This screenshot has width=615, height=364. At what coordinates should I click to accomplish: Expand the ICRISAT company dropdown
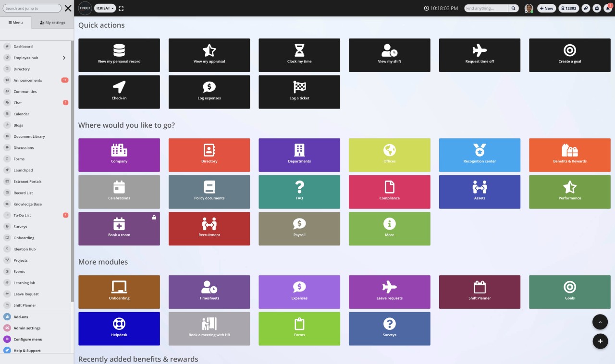[105, 8]
